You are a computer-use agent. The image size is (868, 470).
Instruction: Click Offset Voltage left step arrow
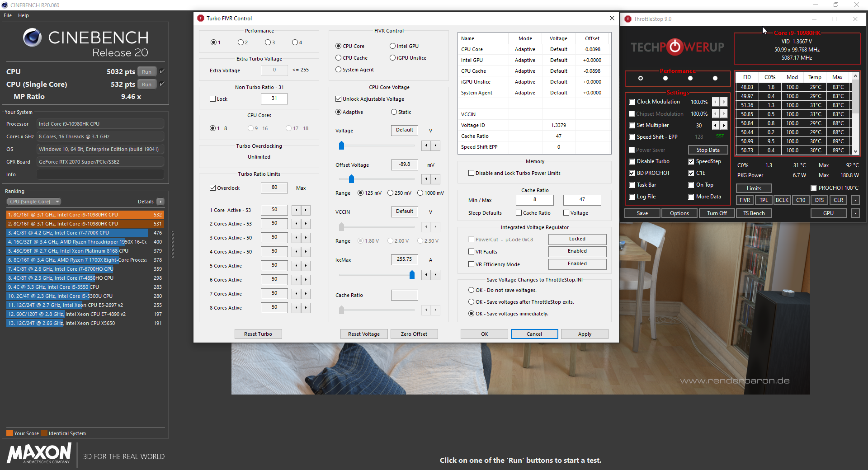[x=426, y=179]
